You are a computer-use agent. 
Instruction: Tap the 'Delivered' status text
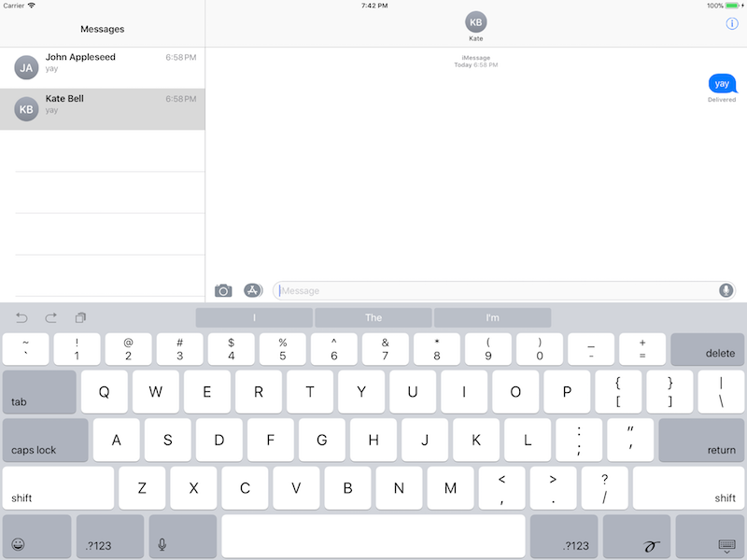[721, 100]
